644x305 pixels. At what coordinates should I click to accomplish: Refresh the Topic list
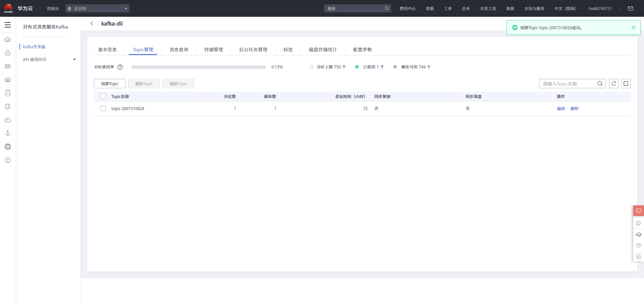click(x=614, y=84)
